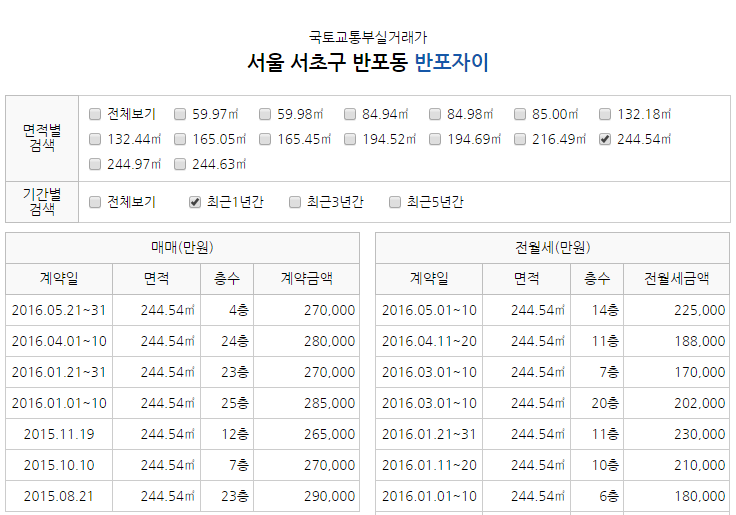Click the 계약일 header in 전월세 table
This screenshot has height=515, width=736.
click(429, 279)
